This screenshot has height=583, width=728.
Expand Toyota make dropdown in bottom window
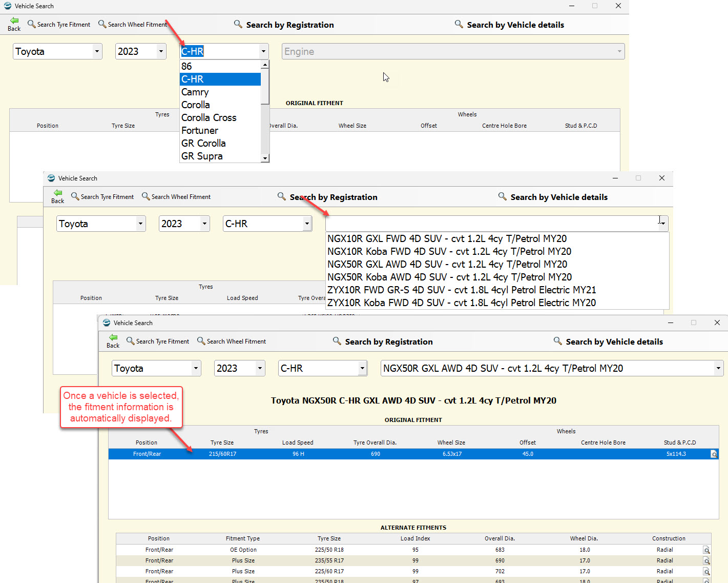click(196, 368)
